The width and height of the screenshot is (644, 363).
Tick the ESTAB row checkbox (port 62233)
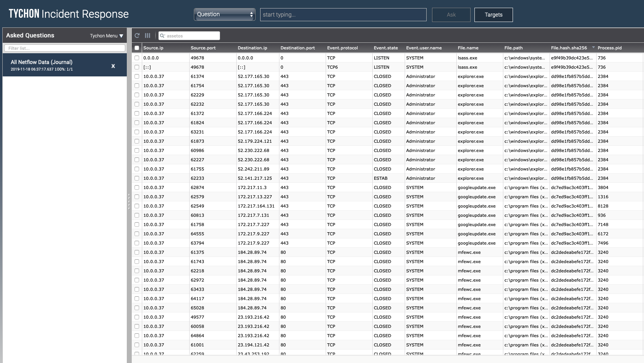(137, 178)
